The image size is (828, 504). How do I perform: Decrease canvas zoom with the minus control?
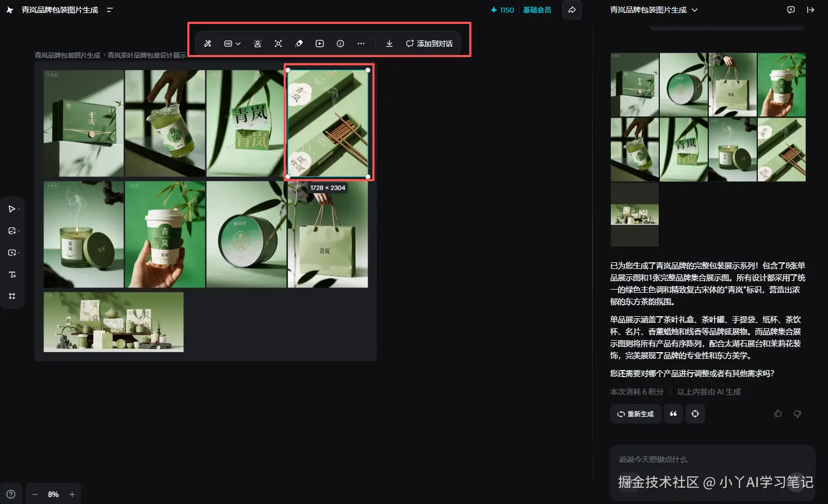click(35, 494)
